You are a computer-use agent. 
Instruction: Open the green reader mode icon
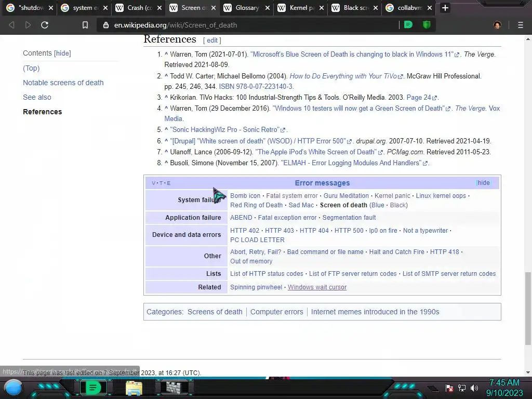point(408,25)
